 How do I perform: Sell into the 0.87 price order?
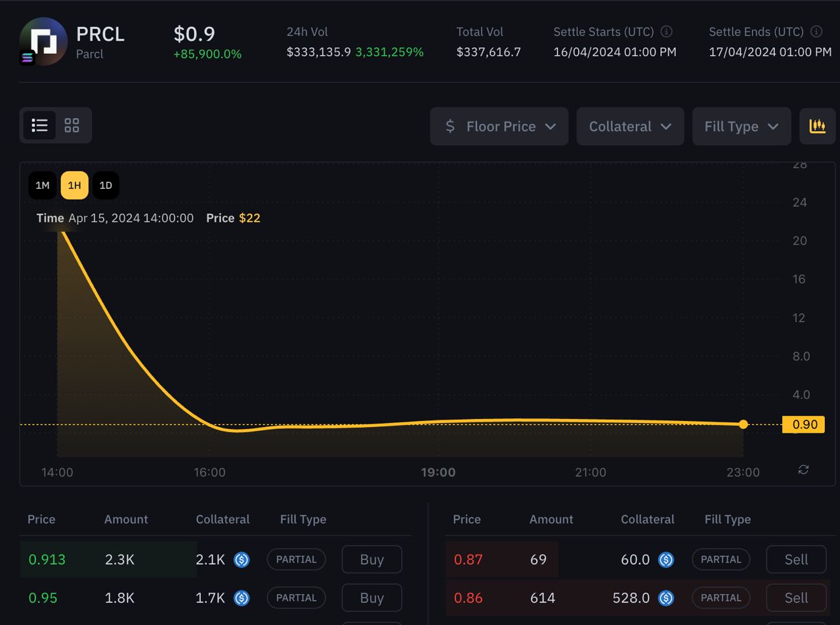796,559
